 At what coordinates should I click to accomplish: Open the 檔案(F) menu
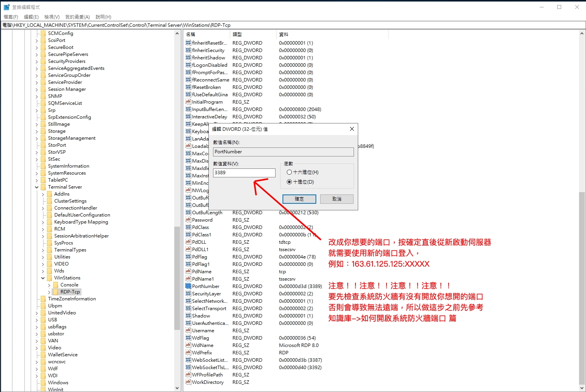click(11, 17)
